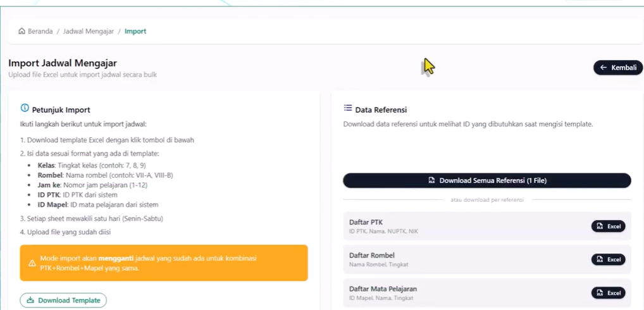Download Semua Referensi (1 File) button
644x310 pixels.
486,181
